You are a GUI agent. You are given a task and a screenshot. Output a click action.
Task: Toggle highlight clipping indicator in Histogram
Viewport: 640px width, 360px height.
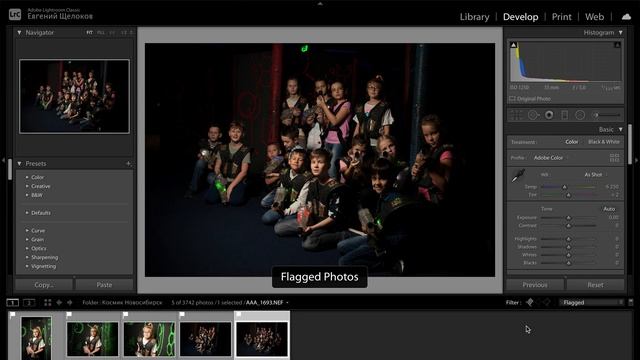617,45
